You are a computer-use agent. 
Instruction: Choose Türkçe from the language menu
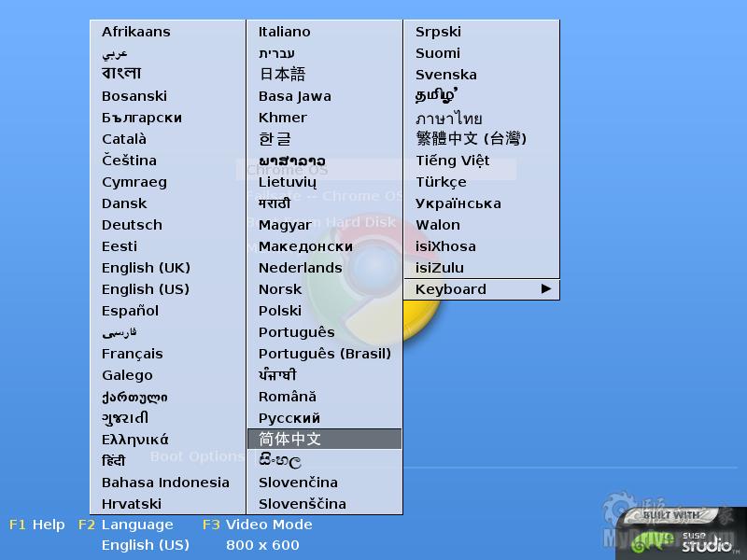pos(441,182)
